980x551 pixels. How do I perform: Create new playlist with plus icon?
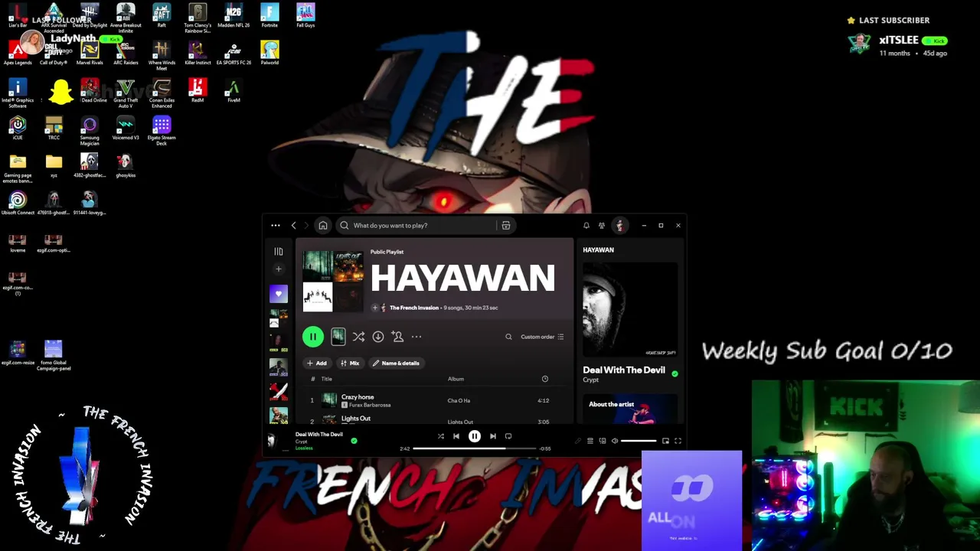click(279, 269)
